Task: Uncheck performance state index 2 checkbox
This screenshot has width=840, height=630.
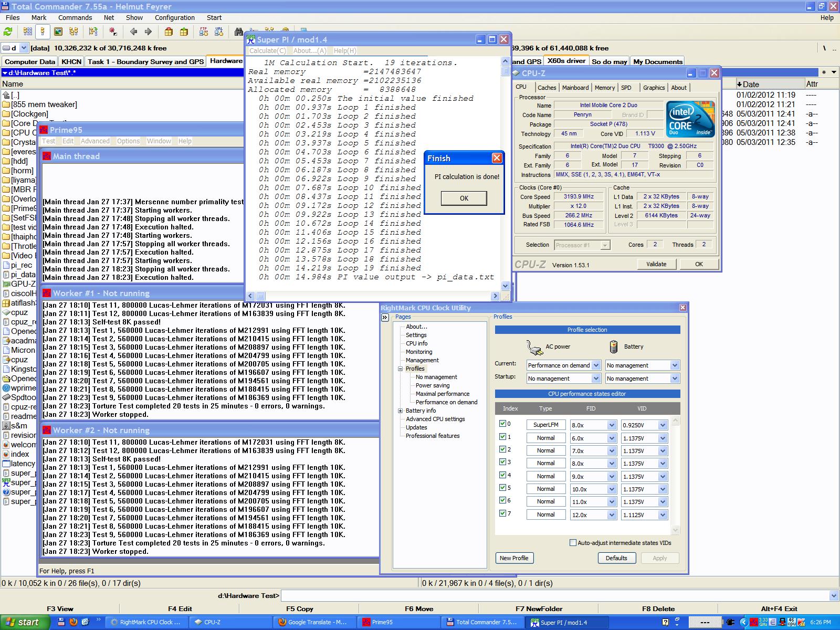Action: [502, 449]
